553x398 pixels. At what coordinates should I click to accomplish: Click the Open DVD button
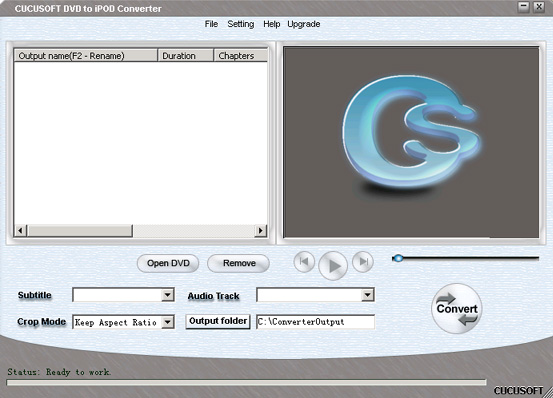coord(168,263)
